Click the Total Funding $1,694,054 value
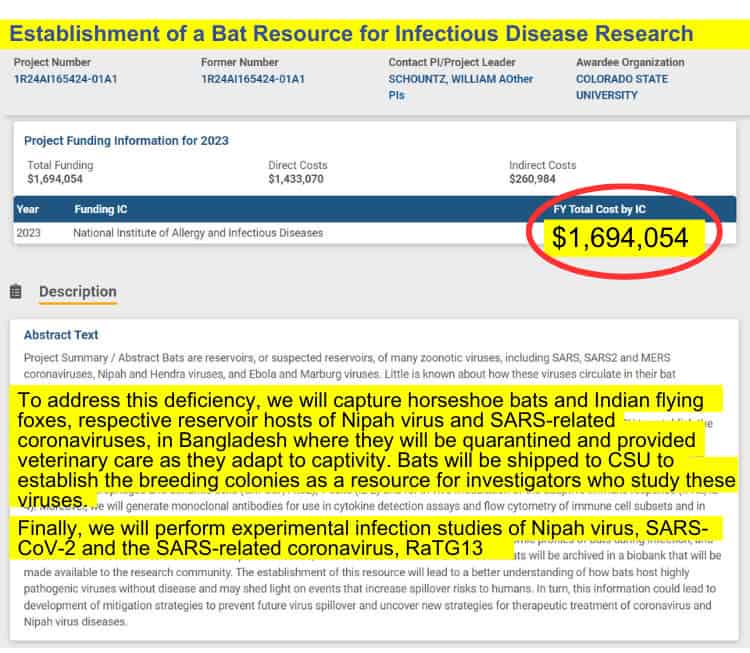The width and height of the screenshot is (750, 653). coord(55,179)
